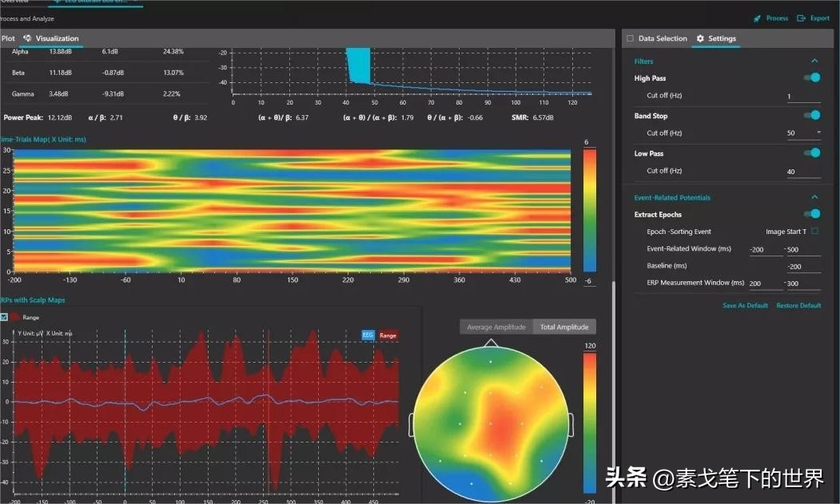
Task: Switch to Average Amplitude view
Action: pyautogui.click(x=496, y=327)
